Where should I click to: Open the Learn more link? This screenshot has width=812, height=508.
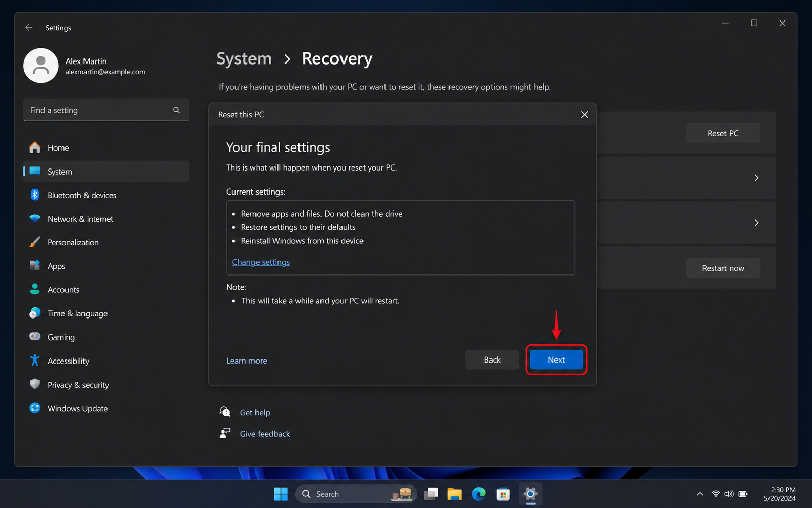tap(247, 361)
